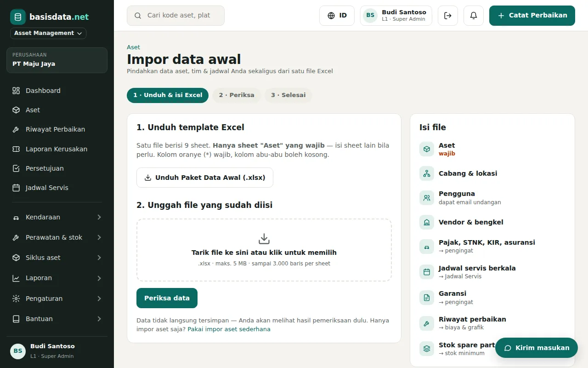Click the Aset breadcrumb above the page title
Image resolution: width=588 pixels, height=368 pixels.
point(133,47)
